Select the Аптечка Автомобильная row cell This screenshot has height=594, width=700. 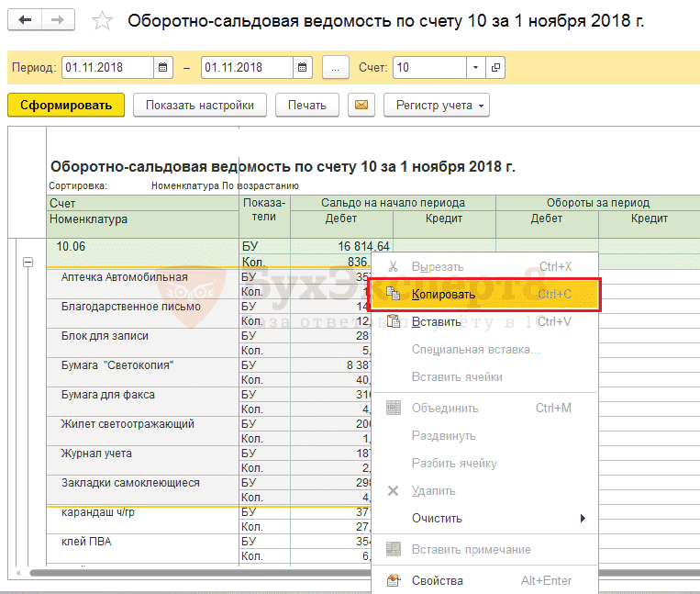click(124, 277)
